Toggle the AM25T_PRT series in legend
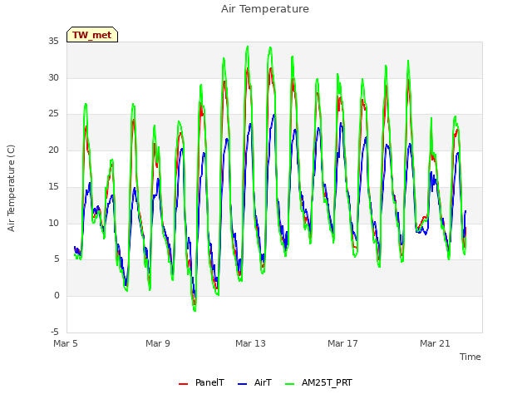This screenshot has width=532, height=399. [x=318, y=382]
